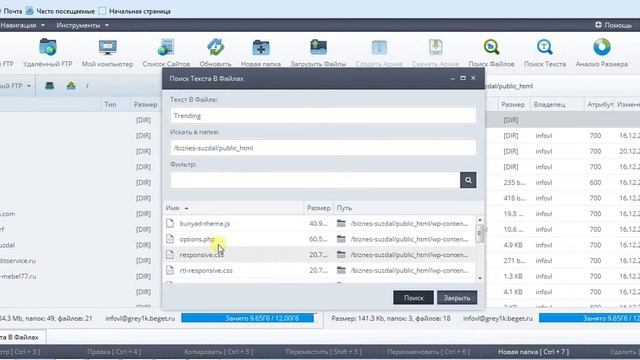Click the Искать в папке path field
This screenshot has height=360, width=640.
pos(323,148)
